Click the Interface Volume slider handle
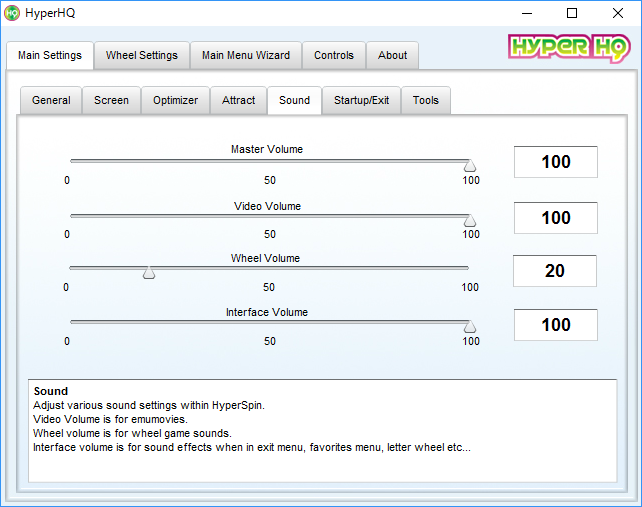This screenshot has width=642, height=507. click(470, 326)
